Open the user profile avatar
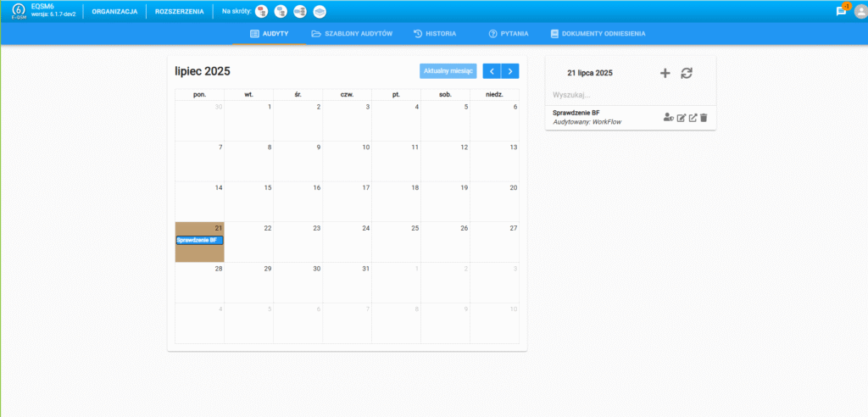Viewport: 868px width, 417px height. 860,11
